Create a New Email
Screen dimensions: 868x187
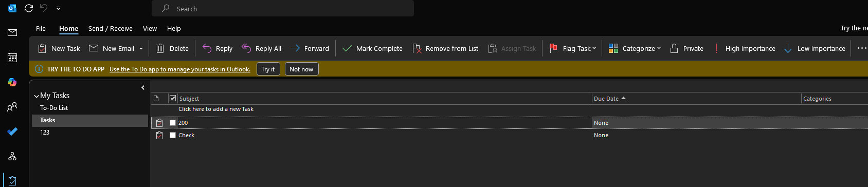point(112,48)
